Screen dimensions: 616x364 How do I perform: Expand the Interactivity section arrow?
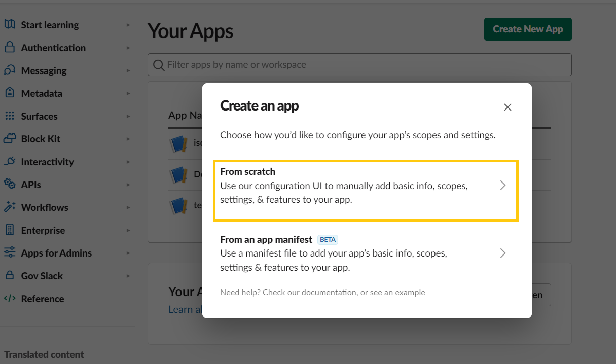coord(128,162)
